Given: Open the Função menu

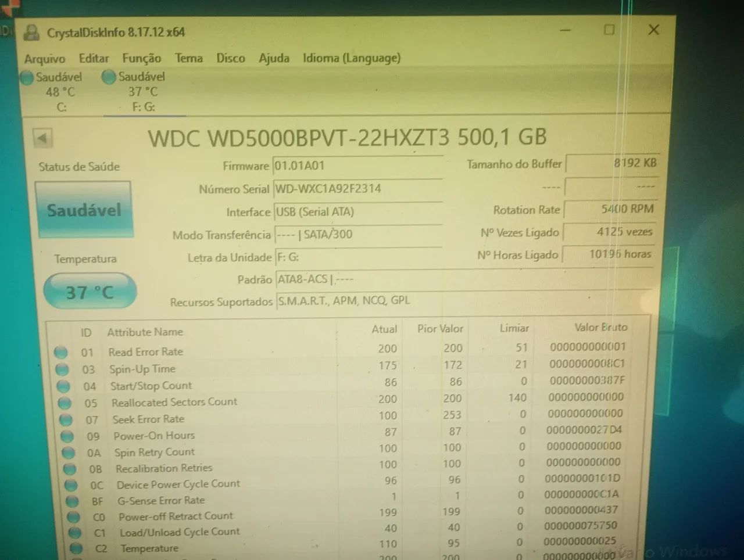Looking at the screenshot, I should pos(141,58).
